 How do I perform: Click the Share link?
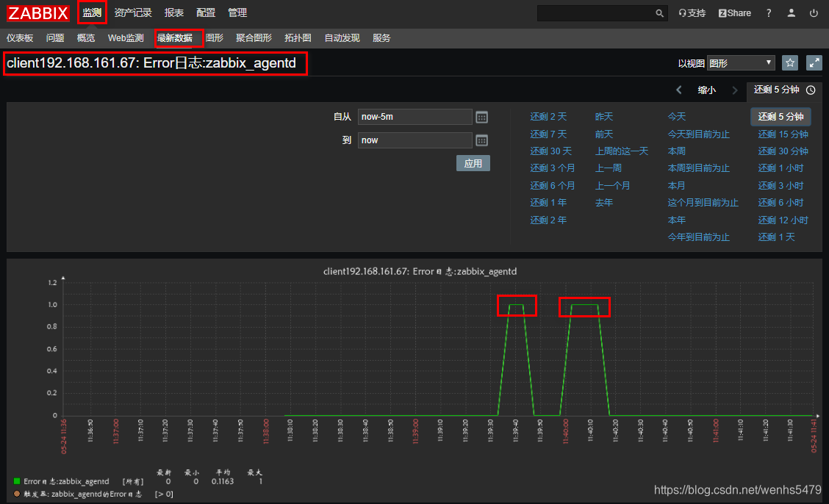point(734,12)
